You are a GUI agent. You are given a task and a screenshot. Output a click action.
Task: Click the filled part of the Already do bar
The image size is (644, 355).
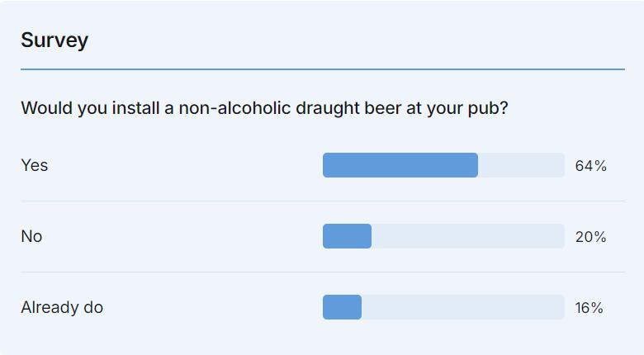pyautogui.click(x=342, y=307)
